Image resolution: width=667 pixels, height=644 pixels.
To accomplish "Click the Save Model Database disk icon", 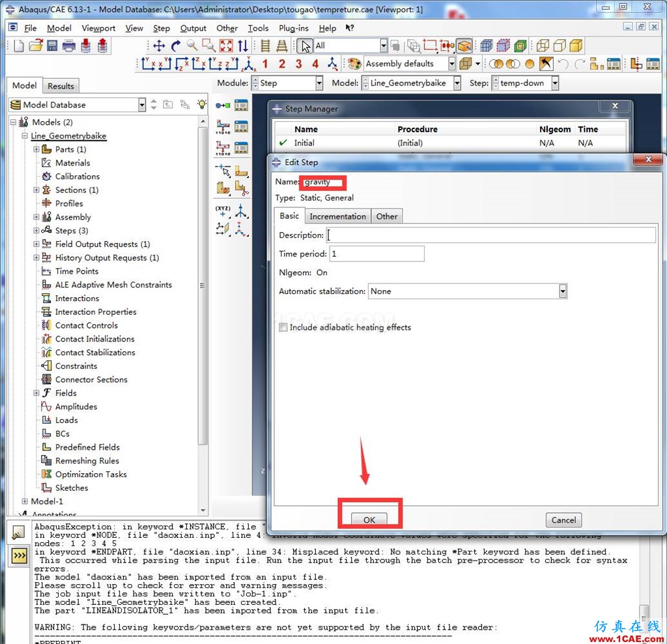I will (x=52, y=46).
